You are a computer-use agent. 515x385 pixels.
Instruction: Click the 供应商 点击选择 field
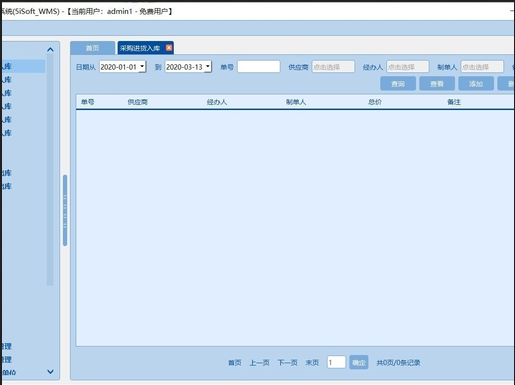tap(333, 67)
